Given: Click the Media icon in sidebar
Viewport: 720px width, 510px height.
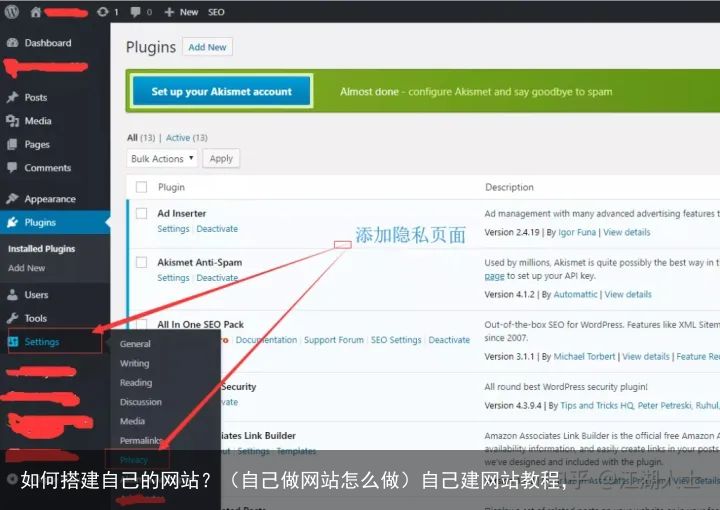Looking at the screenshot, I should [x=13, y=121].
